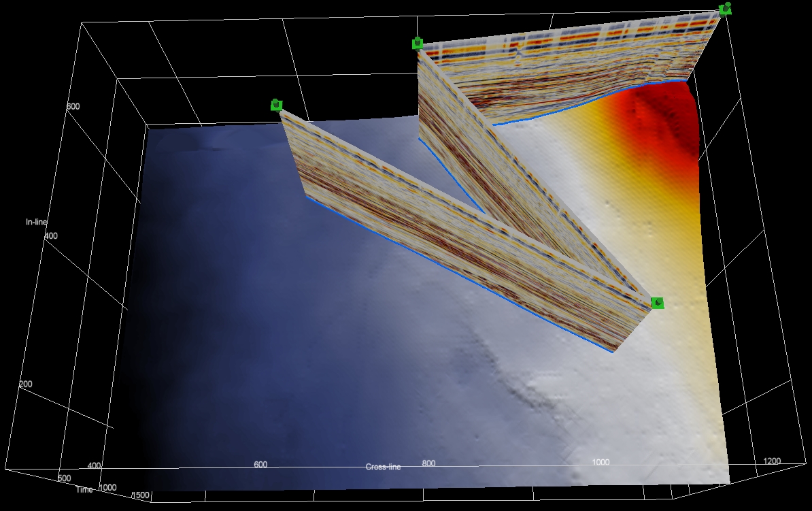Select the green handle atop the middle seismic panel
812x511 pixels.
coord(417,44)
